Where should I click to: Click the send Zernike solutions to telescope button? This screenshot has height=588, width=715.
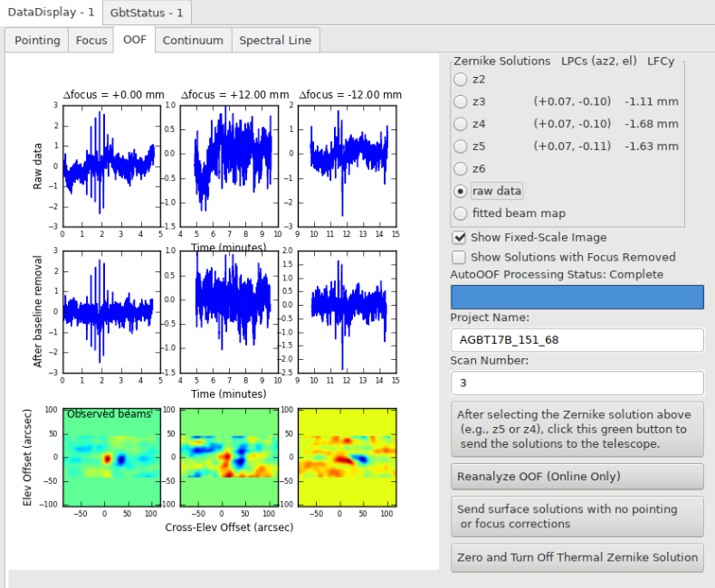point(577,429)
